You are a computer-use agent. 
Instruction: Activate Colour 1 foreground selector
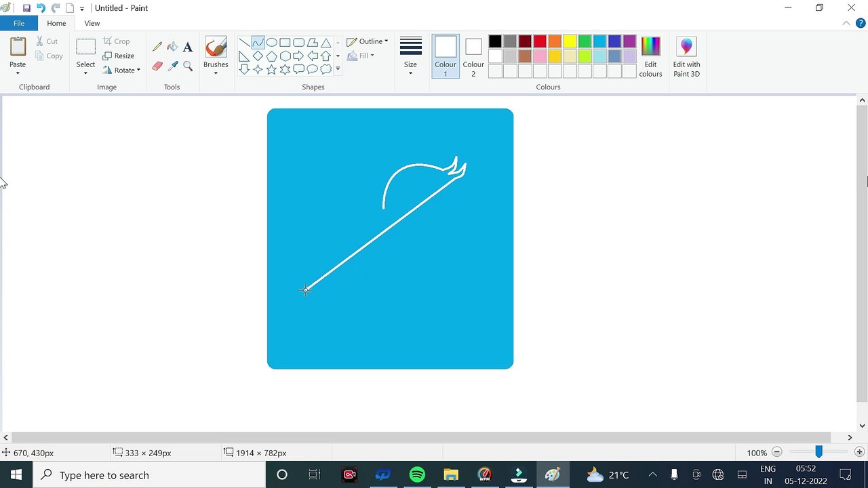click(x=446, y=56)
